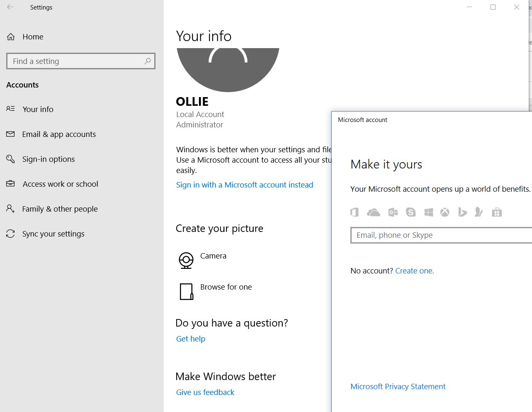532x412 pixels.
Task: Click Sign in with a Microsoft account instead
Action: 245,185
